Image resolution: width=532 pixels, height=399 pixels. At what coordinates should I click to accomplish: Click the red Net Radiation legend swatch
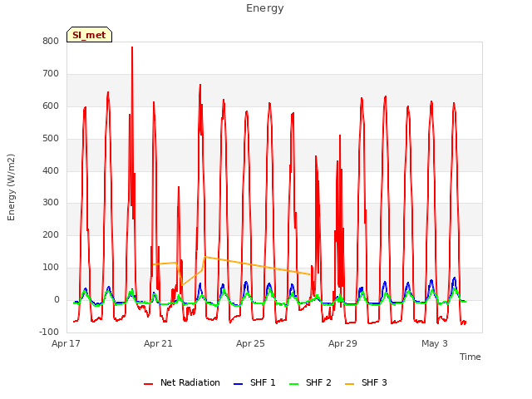[148, 384]
